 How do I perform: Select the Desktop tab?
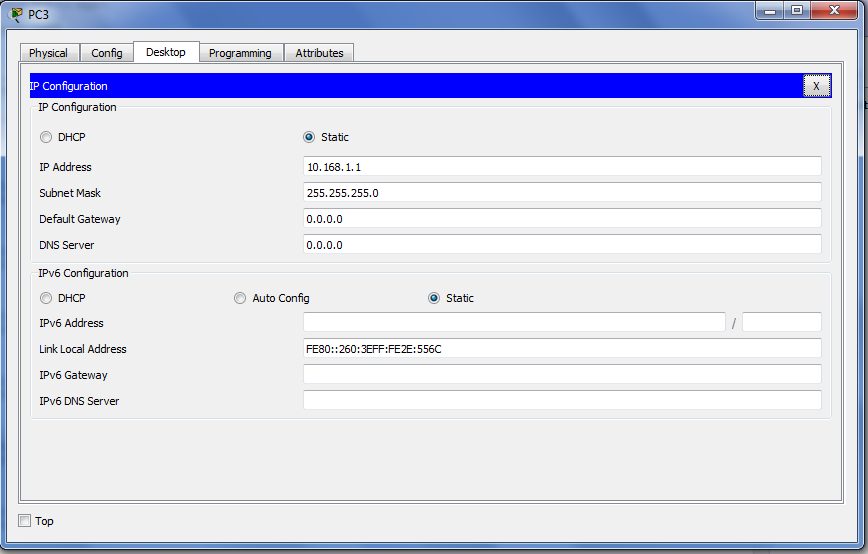click(x=166, y=52)
